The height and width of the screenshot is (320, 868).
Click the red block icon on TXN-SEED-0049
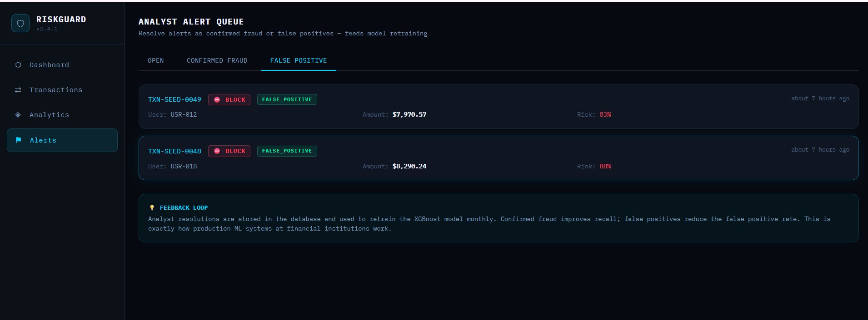(x=217, y=100)
